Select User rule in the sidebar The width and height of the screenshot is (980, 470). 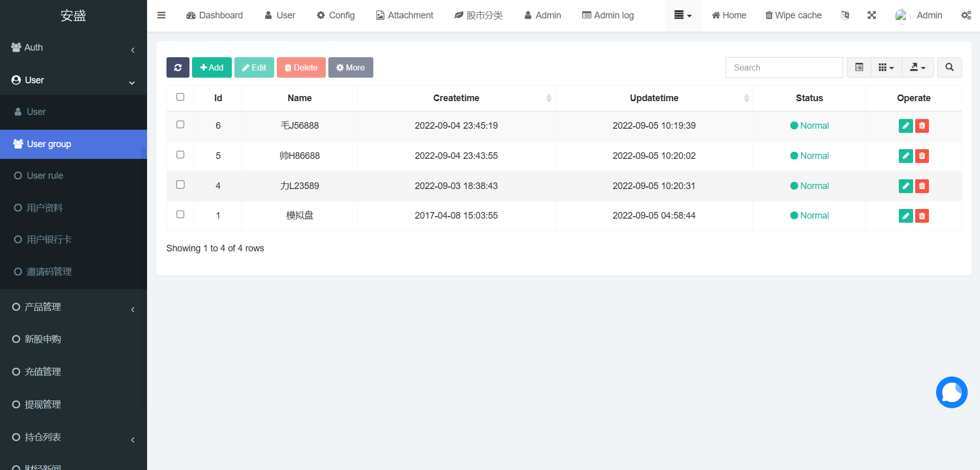(x=45, y=176)
